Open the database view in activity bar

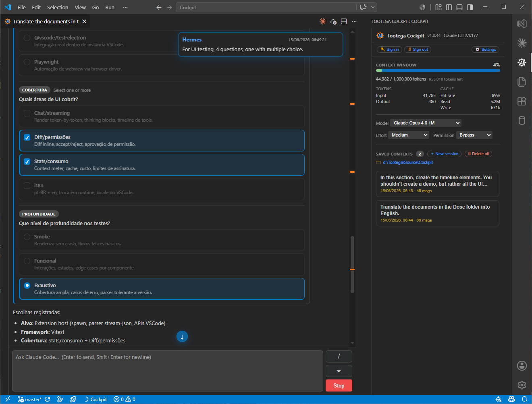coord(522,120)
